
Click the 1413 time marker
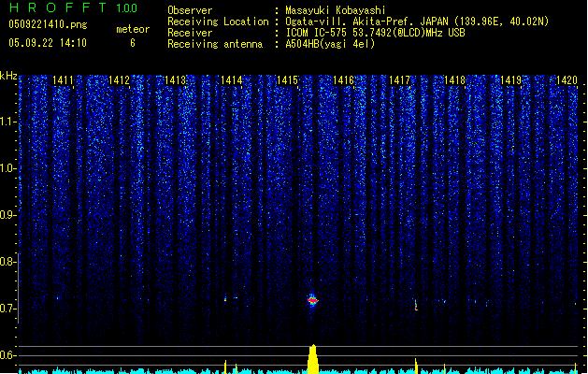(x=175, y=80)
